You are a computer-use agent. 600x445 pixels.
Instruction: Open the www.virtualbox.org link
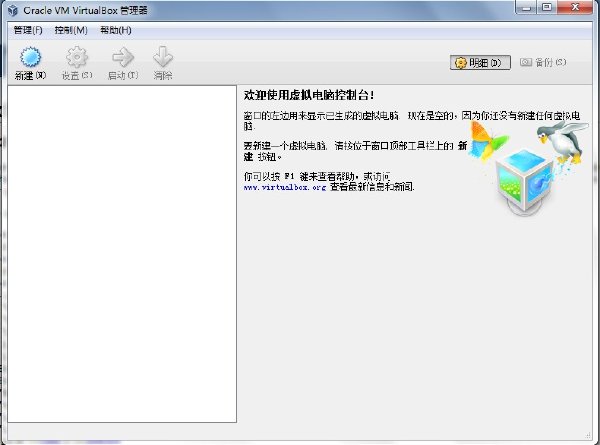285,187
